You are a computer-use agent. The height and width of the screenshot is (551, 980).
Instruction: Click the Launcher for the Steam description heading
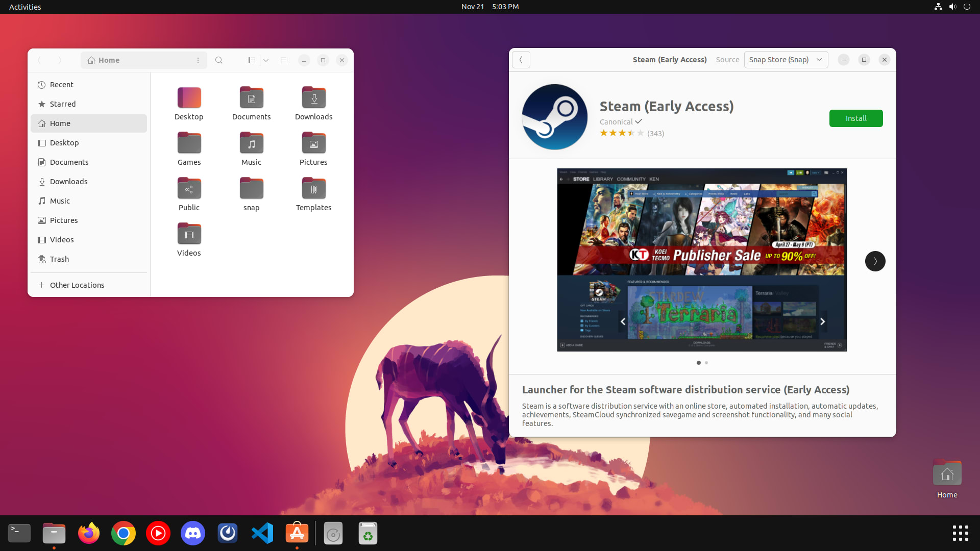(685, 390)
